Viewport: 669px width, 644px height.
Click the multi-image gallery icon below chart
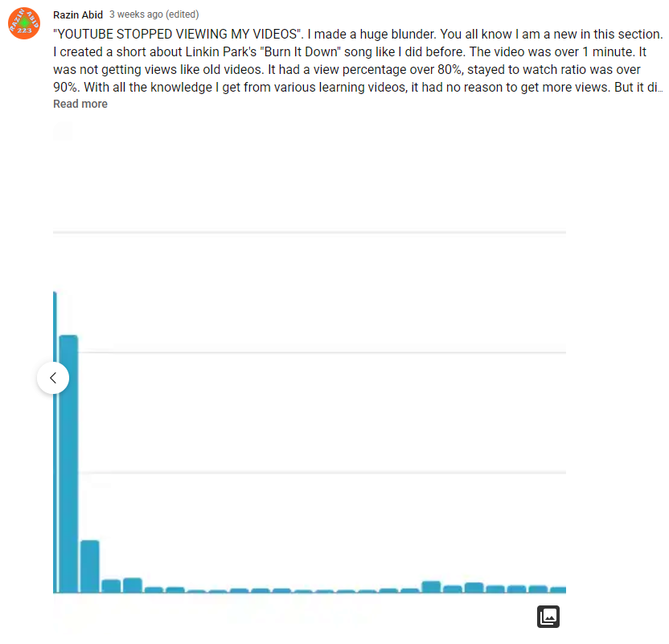(x=548, y=617)
